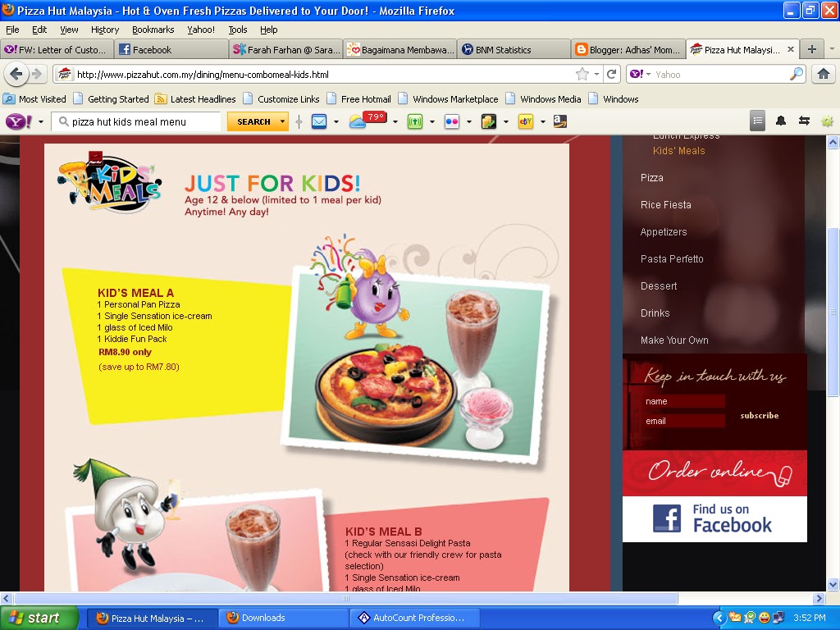Switch to the BNM Statistics tab
Screen dimensions: 840x630
514,49
